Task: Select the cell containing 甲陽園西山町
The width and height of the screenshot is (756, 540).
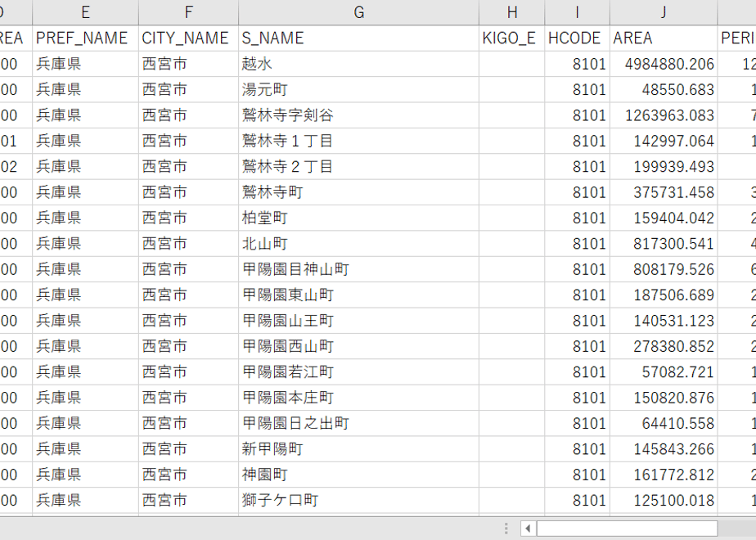Action: tap(358, 346)
